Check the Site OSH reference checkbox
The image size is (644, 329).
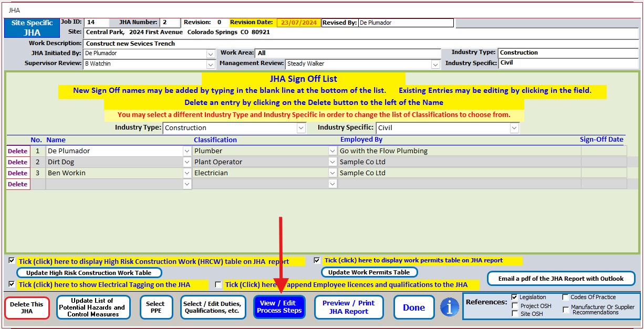pyautogui.click(x=515, y=312)
